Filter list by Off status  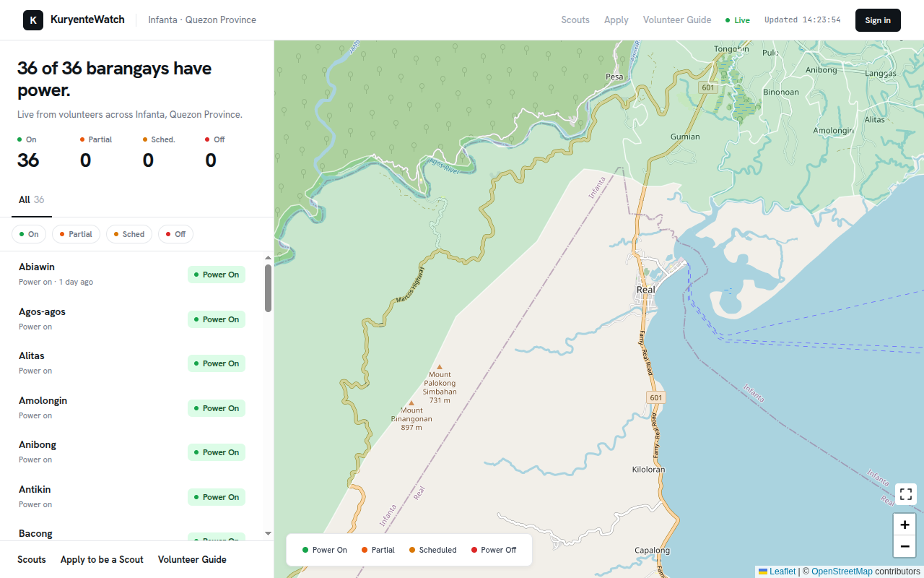(x=176, y=234)
